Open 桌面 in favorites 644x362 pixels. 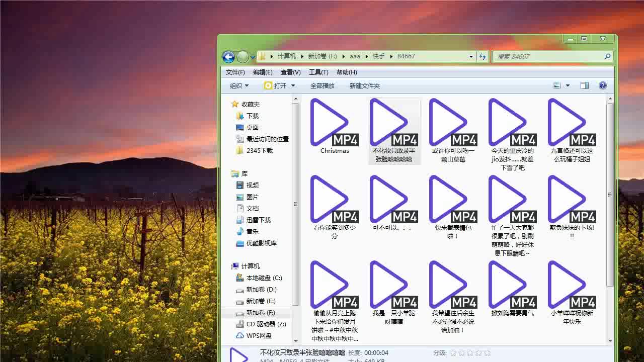tap(248, 127)
